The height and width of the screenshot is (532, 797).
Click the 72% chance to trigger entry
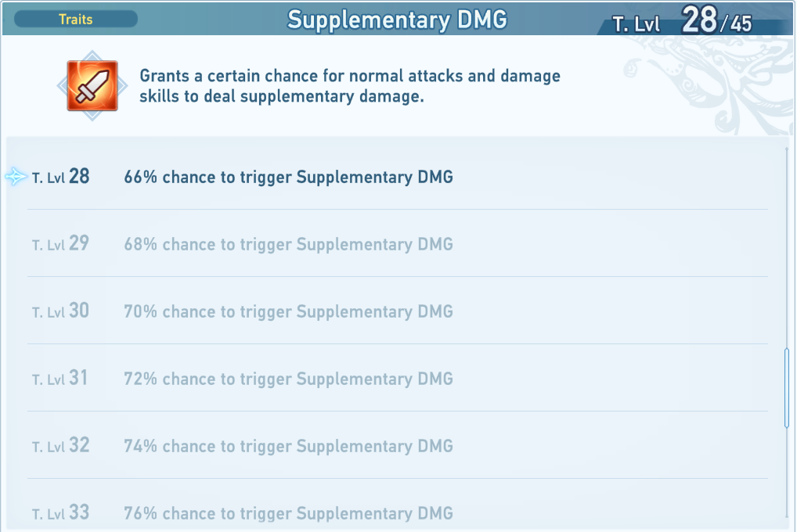288,379
